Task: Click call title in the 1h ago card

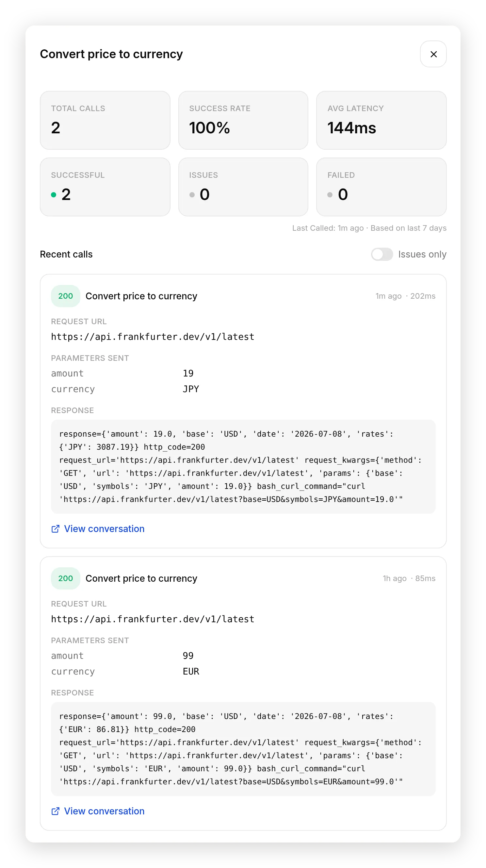Action: point(141,578)
